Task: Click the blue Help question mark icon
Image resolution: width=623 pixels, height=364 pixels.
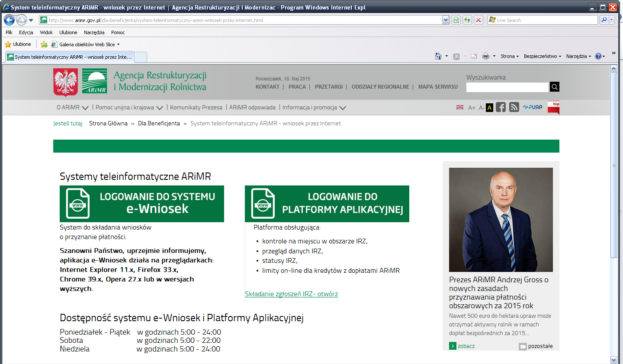Action: click(x=598, y=56)
